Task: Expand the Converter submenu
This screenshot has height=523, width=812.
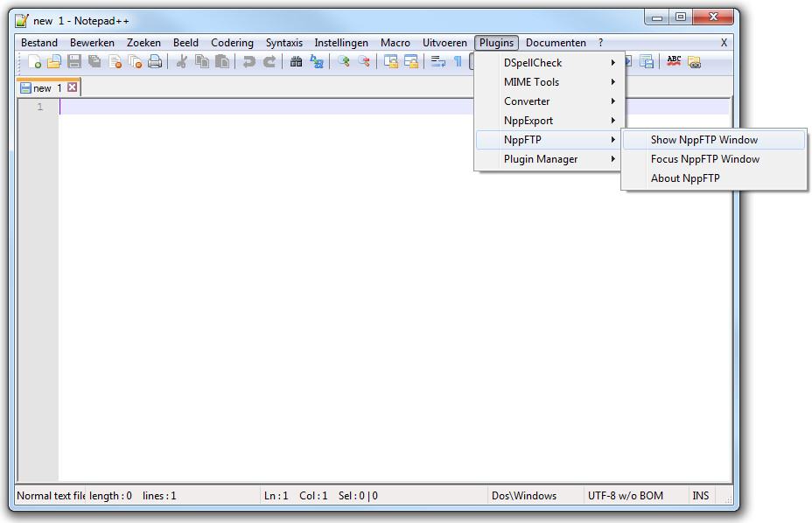Action: pyautogui.click(x=549, y=101)
